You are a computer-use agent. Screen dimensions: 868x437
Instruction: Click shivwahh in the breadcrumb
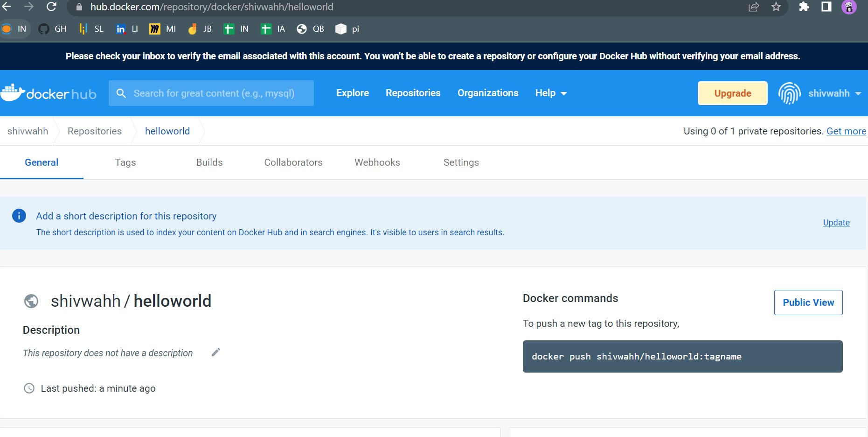click(28, 131)
